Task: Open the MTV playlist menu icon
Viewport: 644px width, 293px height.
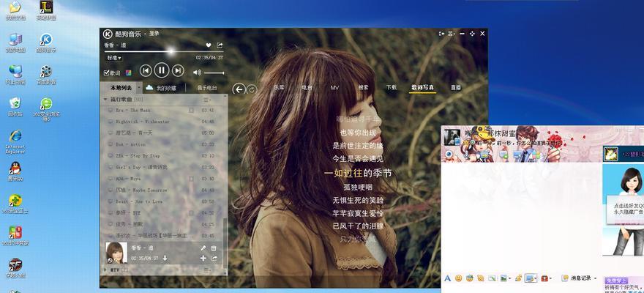Action: point(207,270)
